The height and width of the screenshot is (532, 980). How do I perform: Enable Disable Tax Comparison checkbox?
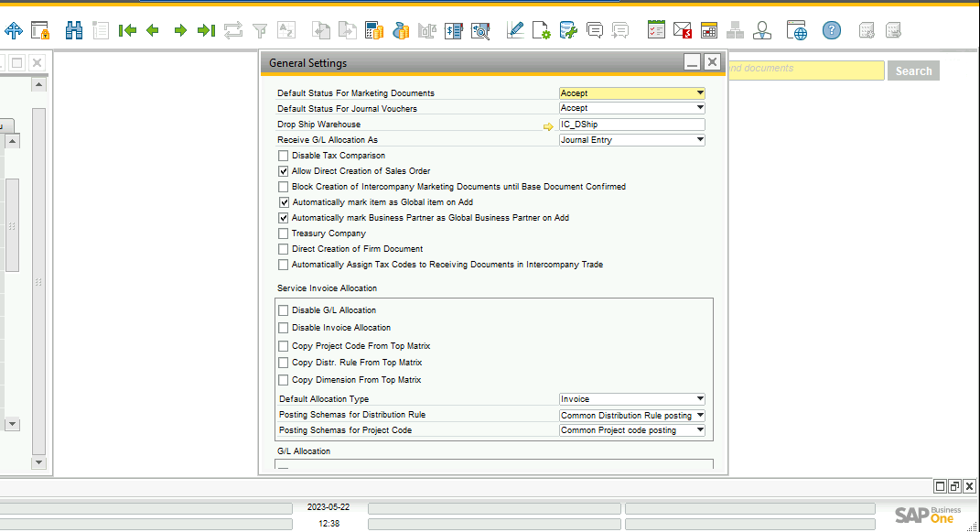pos(283,156)
